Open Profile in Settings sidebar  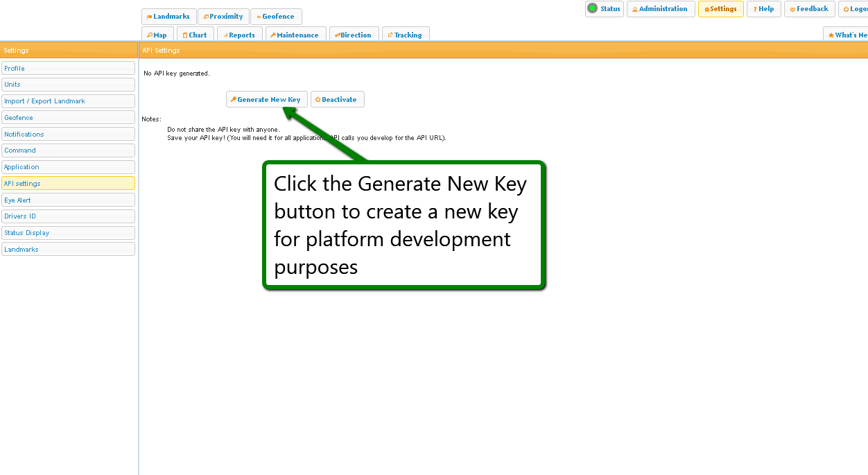[x=68, y=68]
